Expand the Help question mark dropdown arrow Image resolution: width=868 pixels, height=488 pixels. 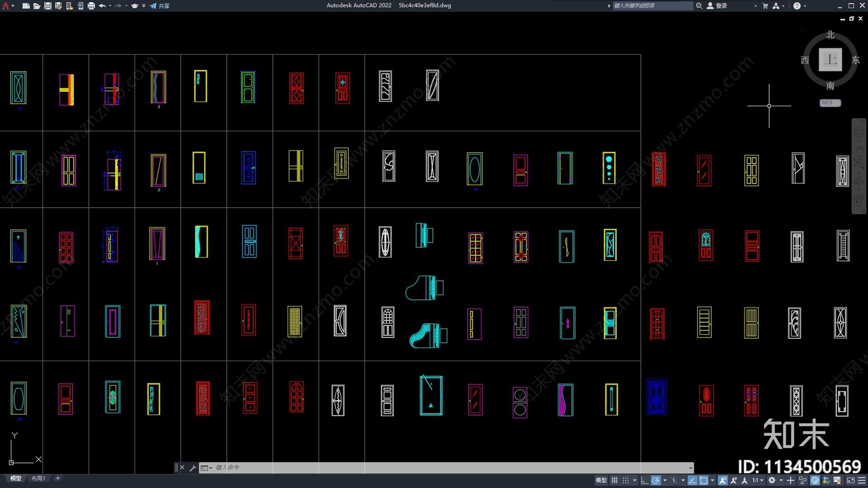tap(805, 6)
